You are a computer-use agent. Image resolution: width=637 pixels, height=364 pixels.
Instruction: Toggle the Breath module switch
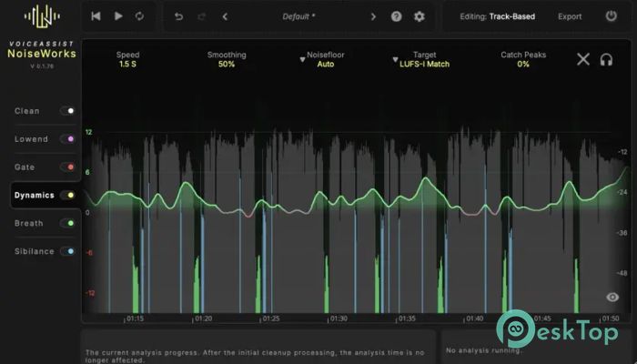tap(68, 223)
